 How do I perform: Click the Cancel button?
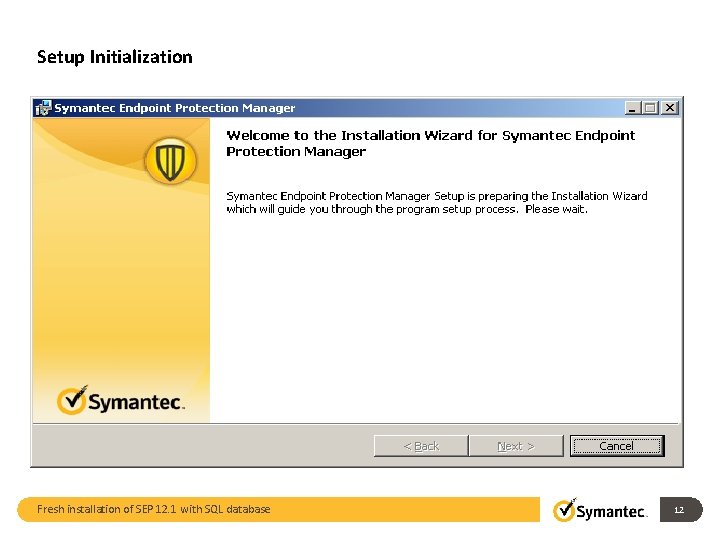click(617, 446)
